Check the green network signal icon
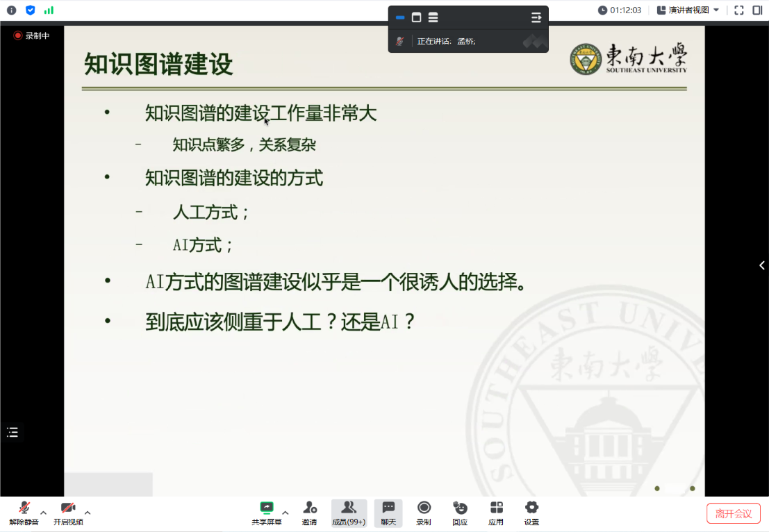 click(x=49, y=10)
